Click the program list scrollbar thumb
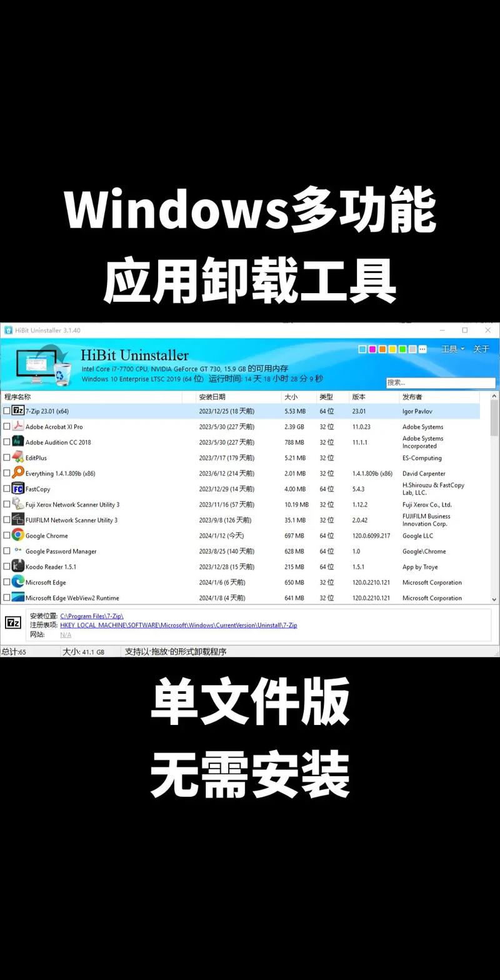Screen dimensions: 500x980 click(494, 417)
